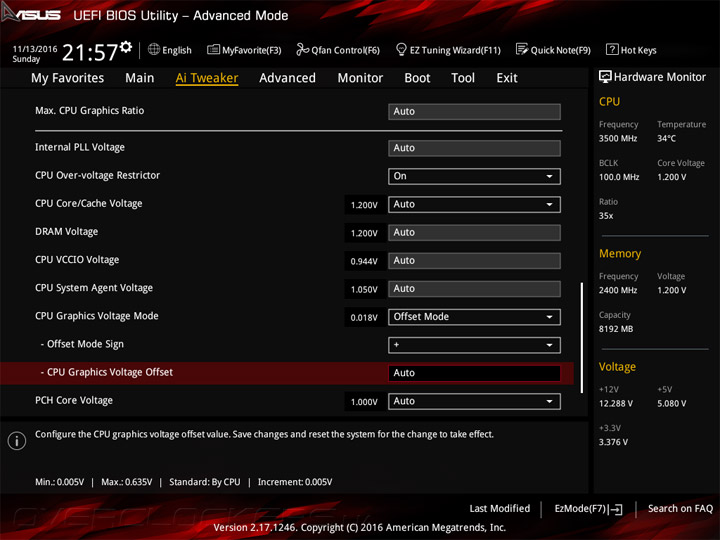Click the 8192 MB capacity value

tap(616, 329)
